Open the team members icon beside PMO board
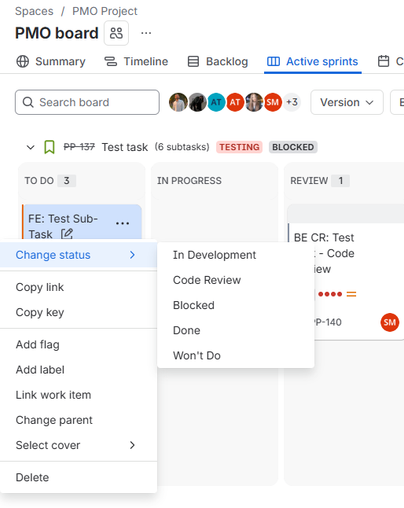Image resolution: width=404 pixels, height=508 pixels. pos(116,33)
